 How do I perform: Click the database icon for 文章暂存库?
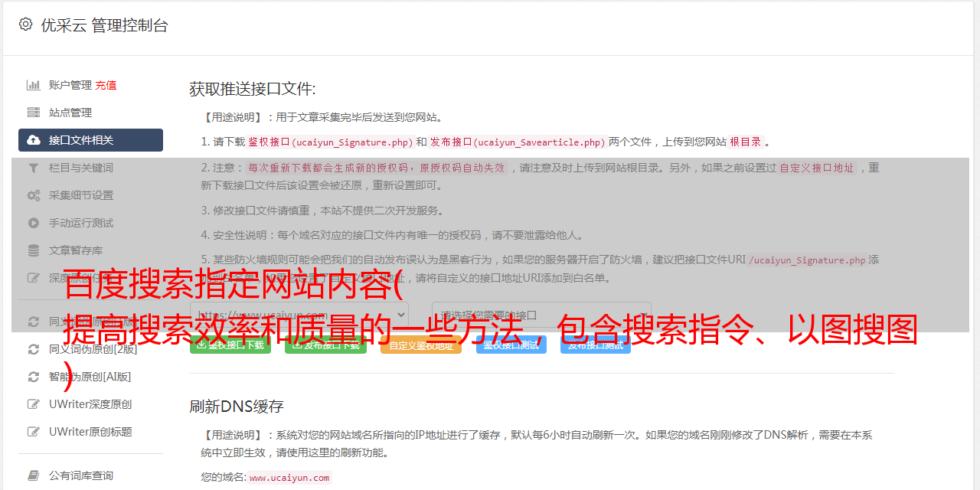(x=34, y=250)
